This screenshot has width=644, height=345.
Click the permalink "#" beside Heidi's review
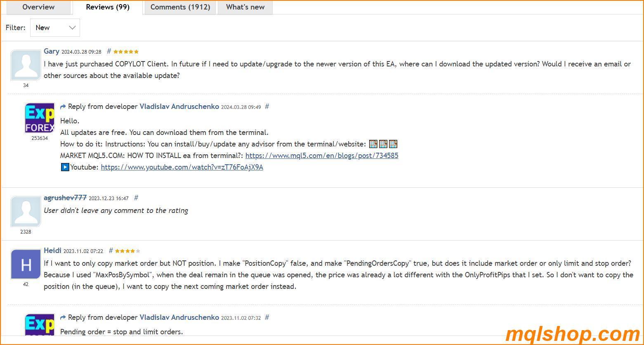pyautogui.click(x=111, y=250)
